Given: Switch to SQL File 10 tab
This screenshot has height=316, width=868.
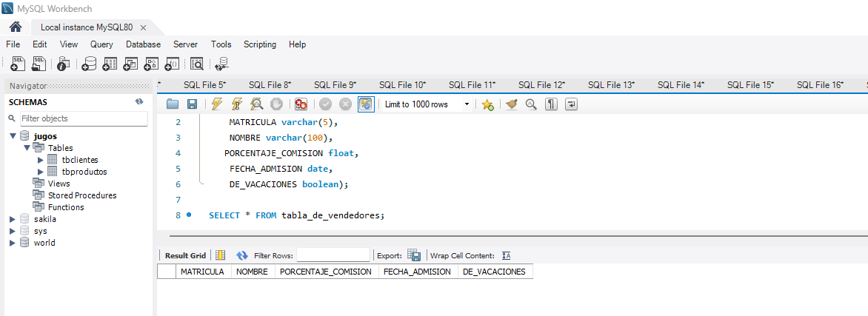Looking at the screenshot, I should 402,84.
